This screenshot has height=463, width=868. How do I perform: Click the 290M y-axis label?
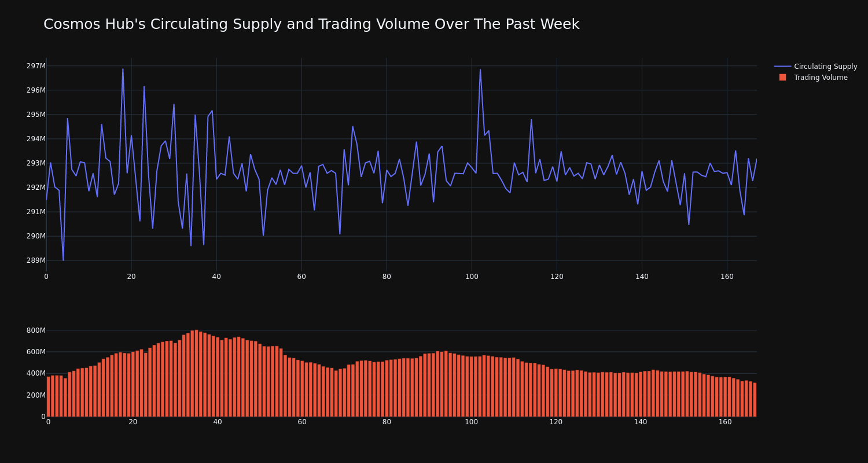pyautogui.click(x=36, y=236)
